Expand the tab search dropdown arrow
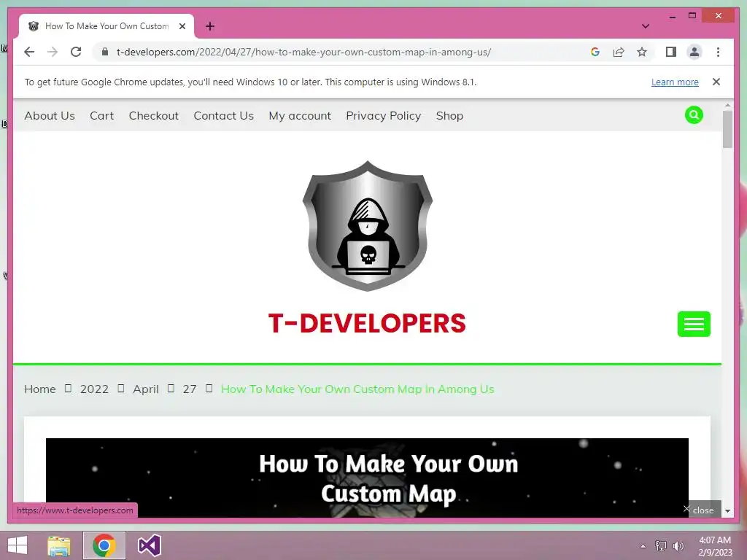The height and width of the screenshot is (560, 747). click(645, 26)
